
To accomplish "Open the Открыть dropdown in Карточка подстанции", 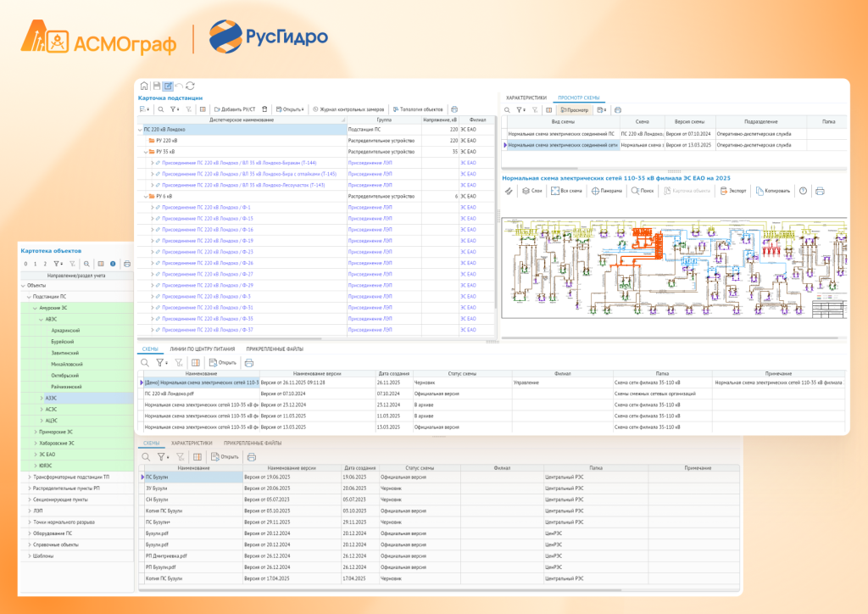I will 292,109.
